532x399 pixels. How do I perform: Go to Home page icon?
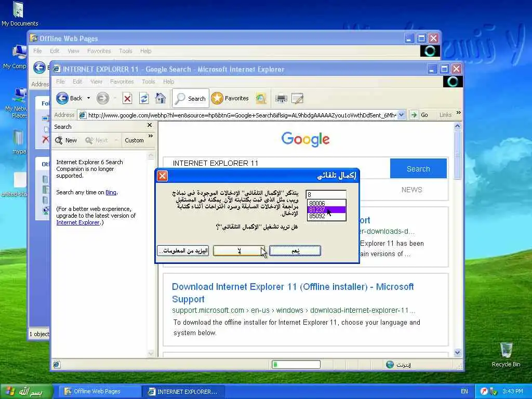(x=161, y=98)
